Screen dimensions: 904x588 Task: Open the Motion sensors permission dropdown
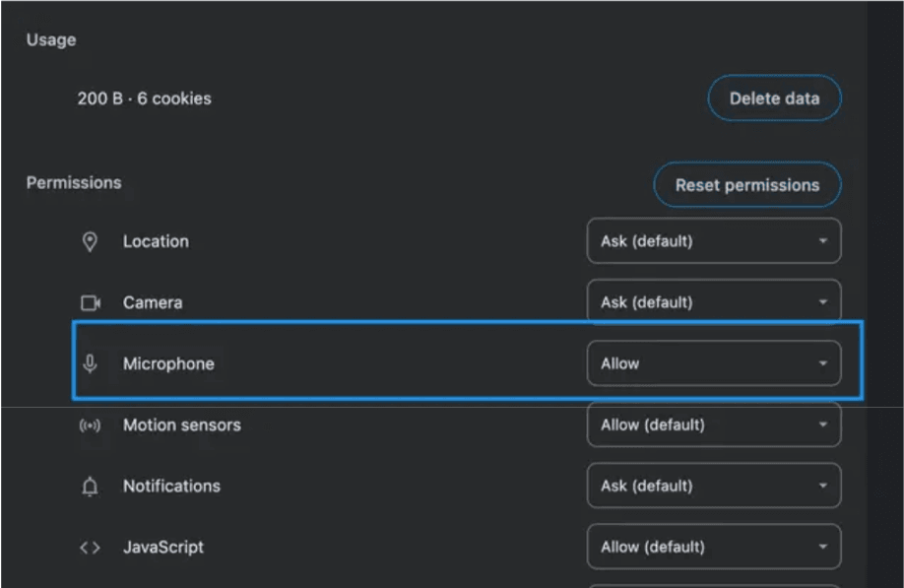713,425
